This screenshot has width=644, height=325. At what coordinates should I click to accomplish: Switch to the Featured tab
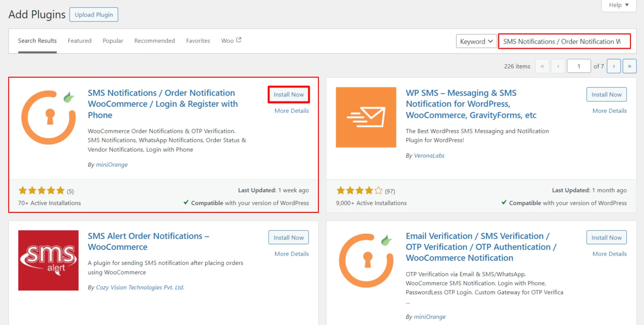click(80, 41)
